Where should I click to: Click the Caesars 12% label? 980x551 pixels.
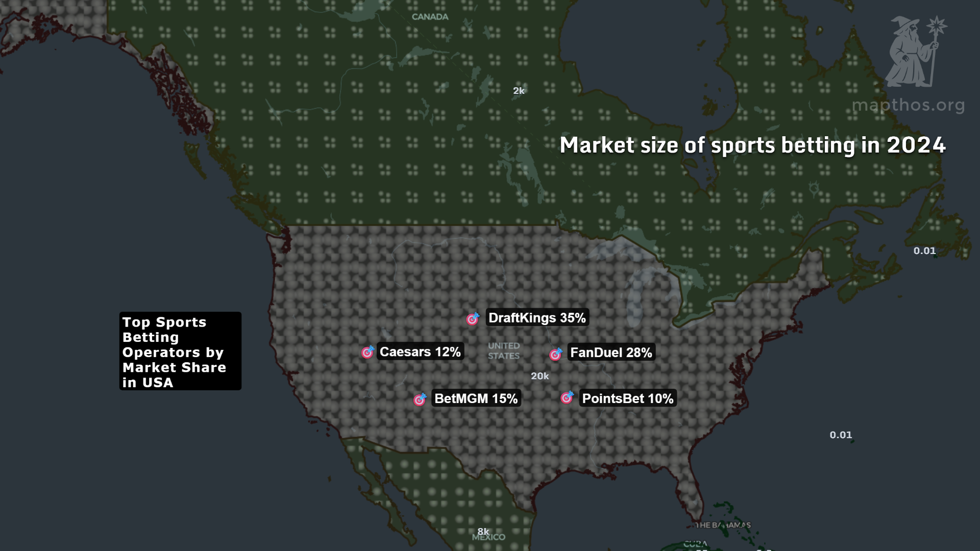pos(420,352)
